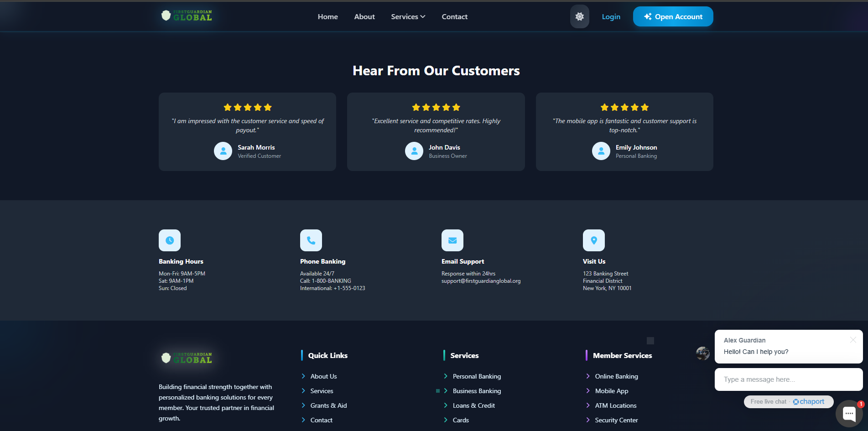Click the FirstGuardian Global header logo
The width and height of the screenshot is (868, 431).
click(x=187, y=16)
